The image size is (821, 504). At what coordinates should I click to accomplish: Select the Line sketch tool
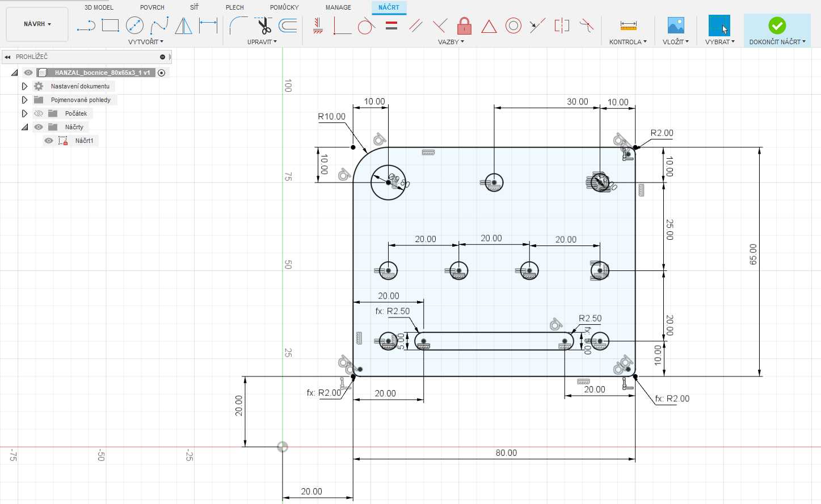(x=86, y=26)
